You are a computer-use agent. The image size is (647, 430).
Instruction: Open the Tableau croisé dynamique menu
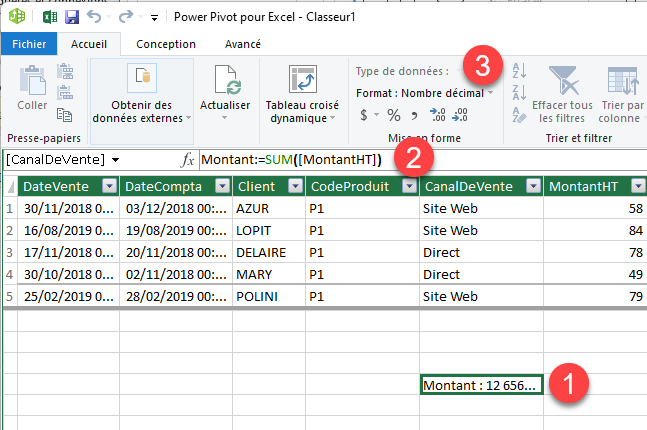(x=302, y=95)
